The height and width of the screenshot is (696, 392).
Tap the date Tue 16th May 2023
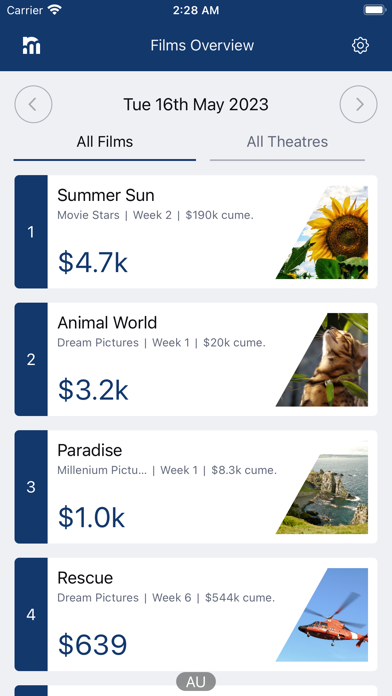coord(196,105)
